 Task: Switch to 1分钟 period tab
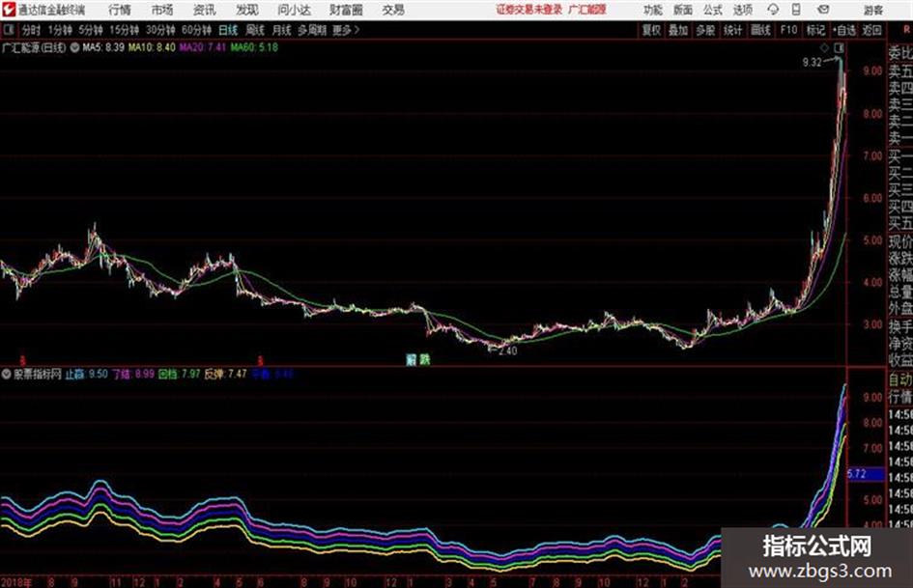(60, 30)
